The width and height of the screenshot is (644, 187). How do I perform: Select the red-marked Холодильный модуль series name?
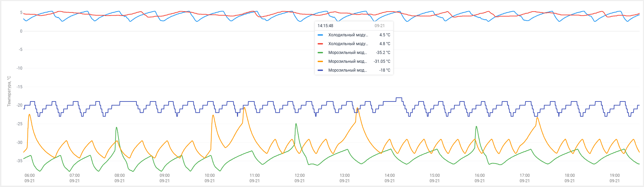(x=348, y=44)
